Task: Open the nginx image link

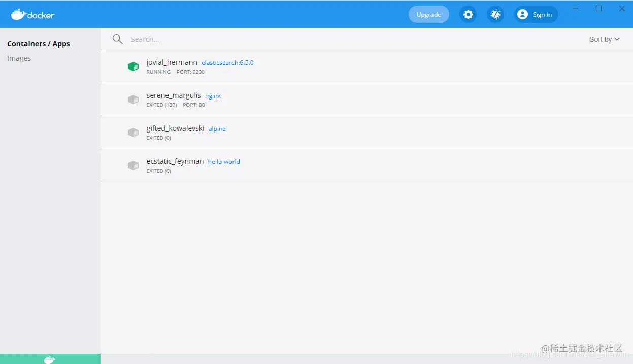Action: point(213,96)
